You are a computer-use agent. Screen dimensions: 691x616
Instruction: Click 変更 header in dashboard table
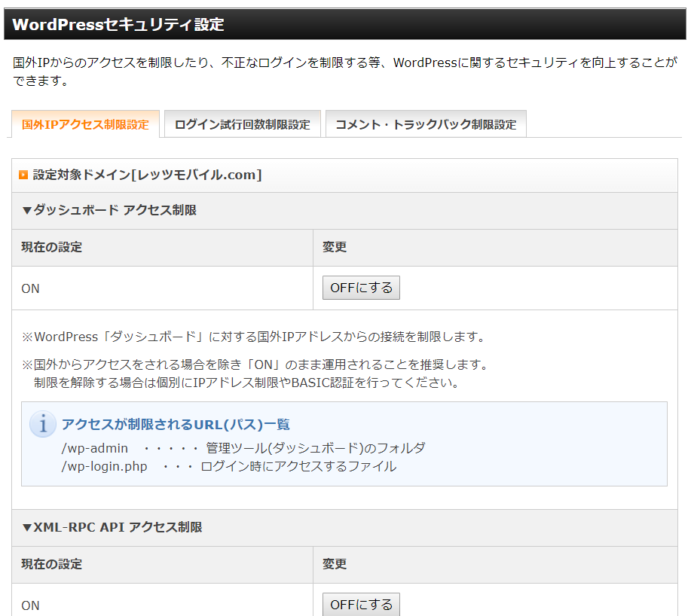(335, 247)
